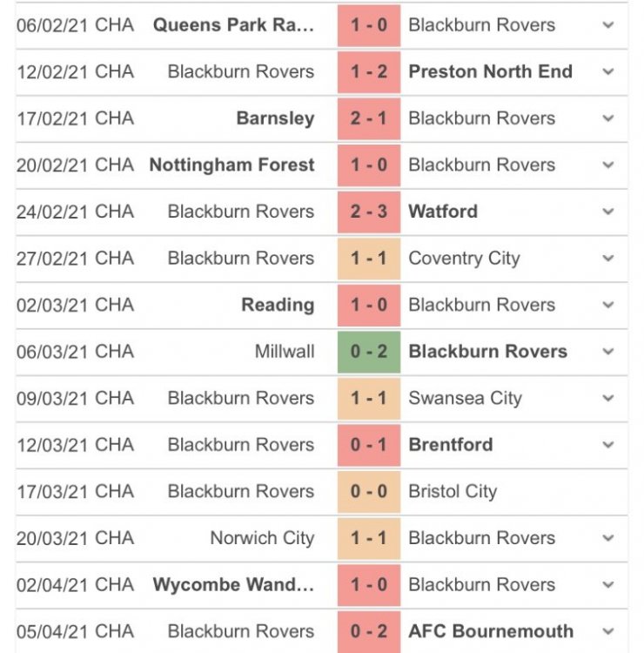Click the 1 - 0 Reading score box

tap(369, 305)
